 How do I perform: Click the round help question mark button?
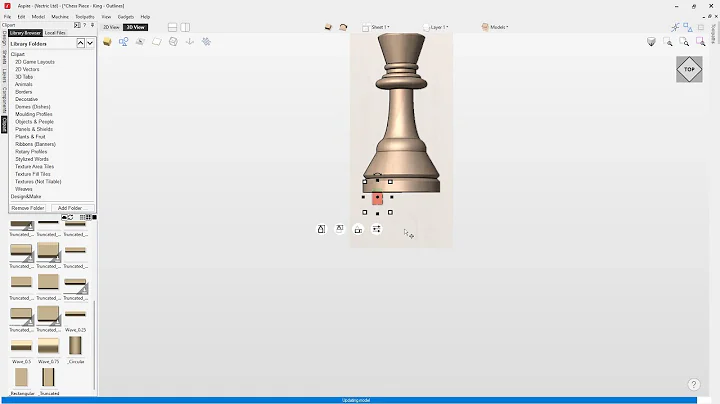(x=693, y=384)
